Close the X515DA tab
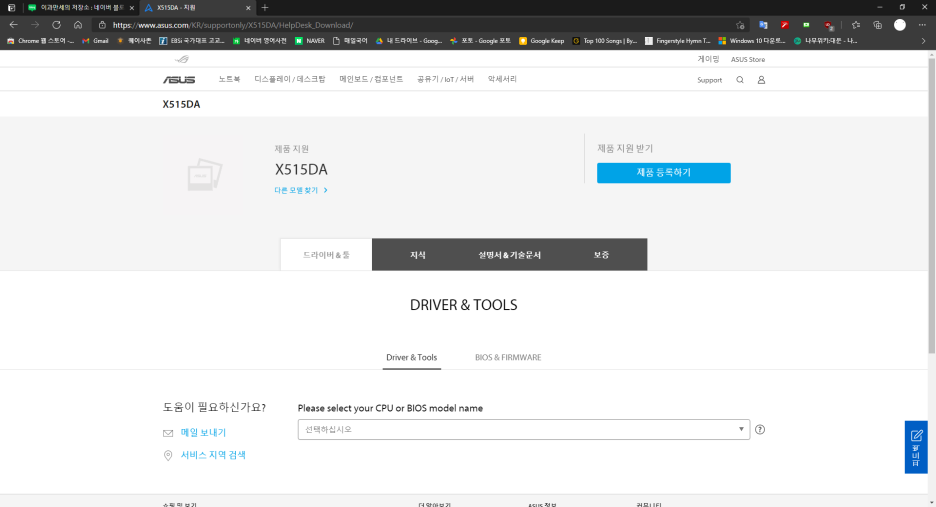The width and height of the screenshot is (936, 507). 248,8
